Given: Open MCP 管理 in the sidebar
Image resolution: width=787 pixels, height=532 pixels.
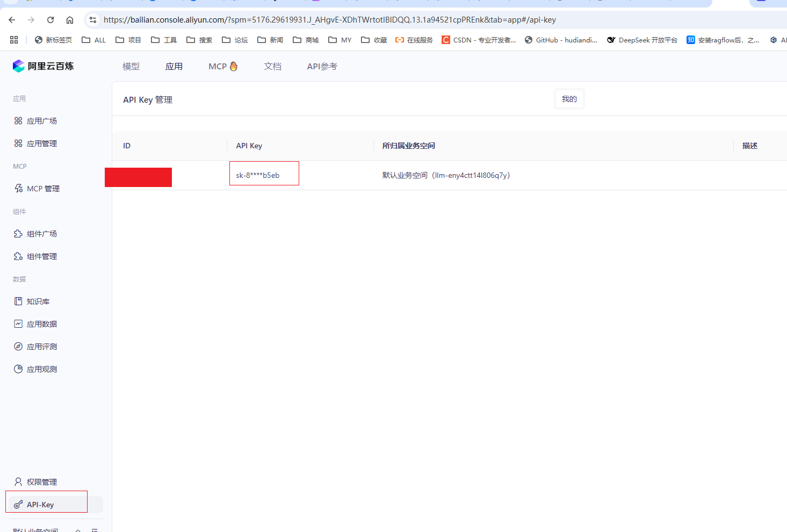Looking at the screenshot, I should (x=43, y=189).
